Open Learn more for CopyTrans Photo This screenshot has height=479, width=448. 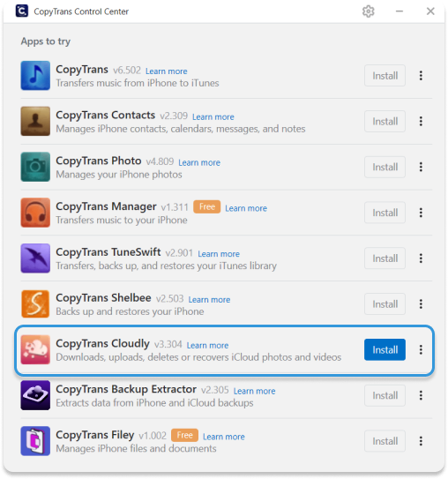tap(199, 162)
